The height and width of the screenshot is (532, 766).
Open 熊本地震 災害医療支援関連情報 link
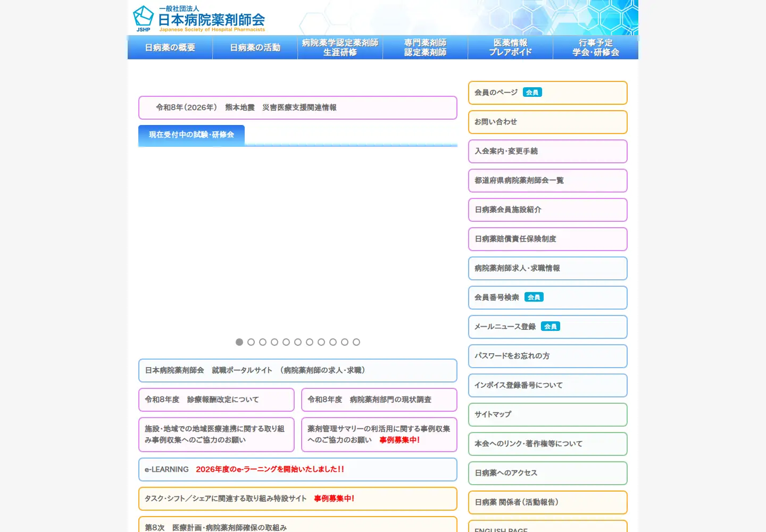point(298,107)
